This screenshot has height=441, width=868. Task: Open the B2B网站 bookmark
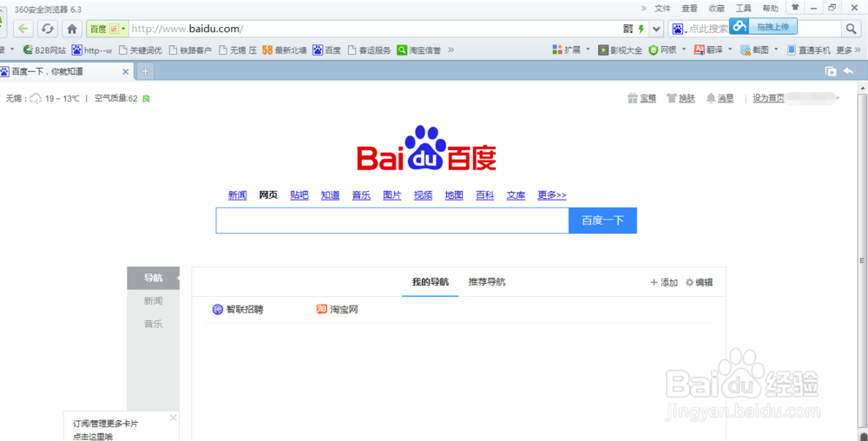(x=44, y=50)
